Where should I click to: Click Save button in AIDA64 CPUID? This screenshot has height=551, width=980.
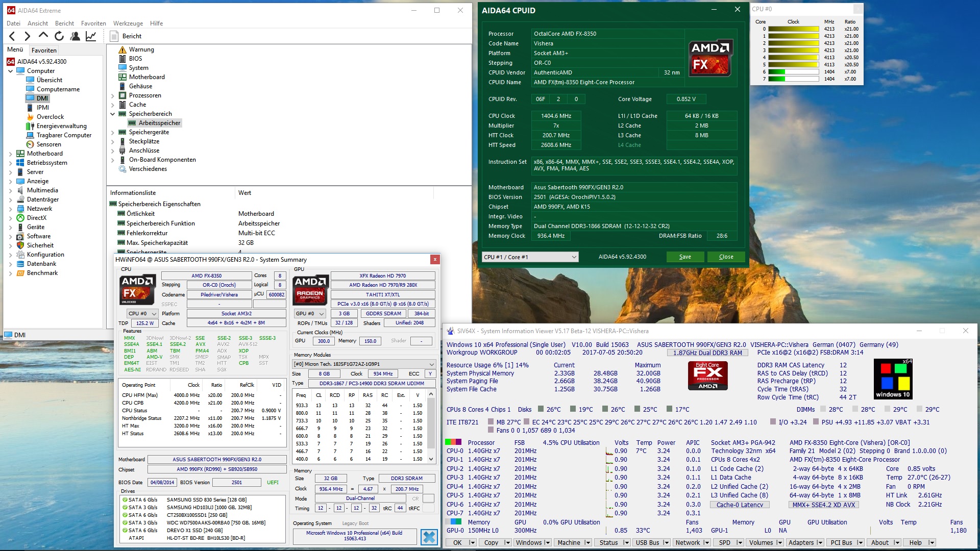coord(685,257)
